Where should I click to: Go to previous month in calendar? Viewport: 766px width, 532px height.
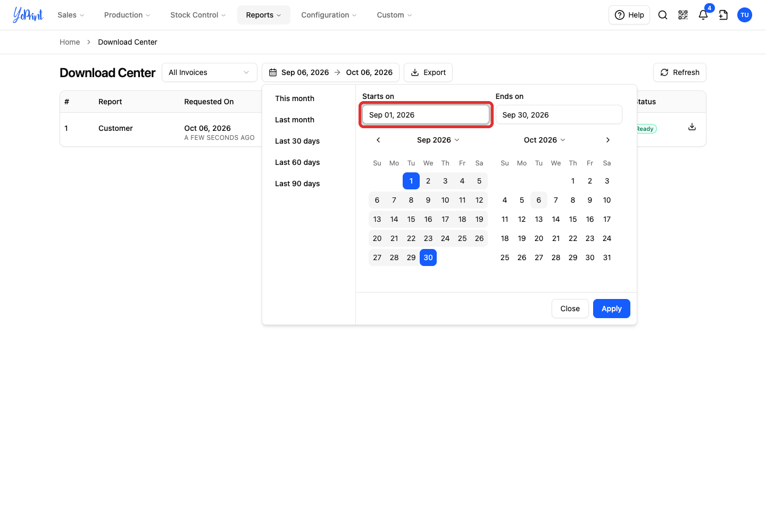point(378,140)
